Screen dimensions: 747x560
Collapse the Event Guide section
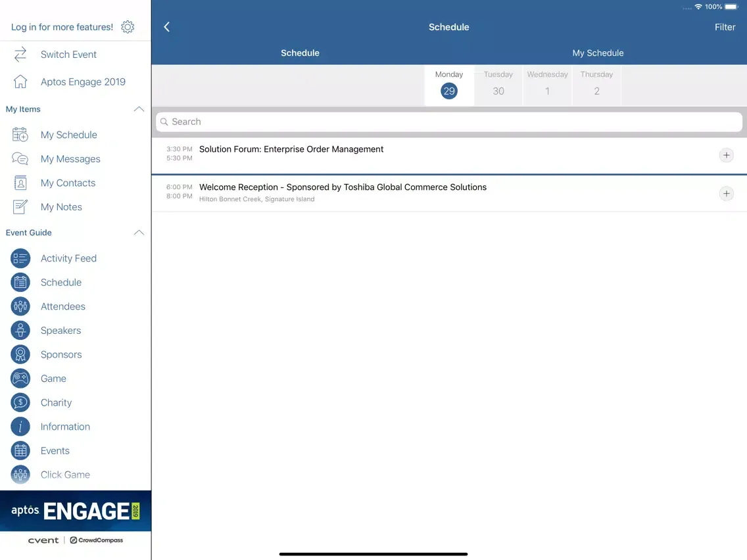point(139,233)
